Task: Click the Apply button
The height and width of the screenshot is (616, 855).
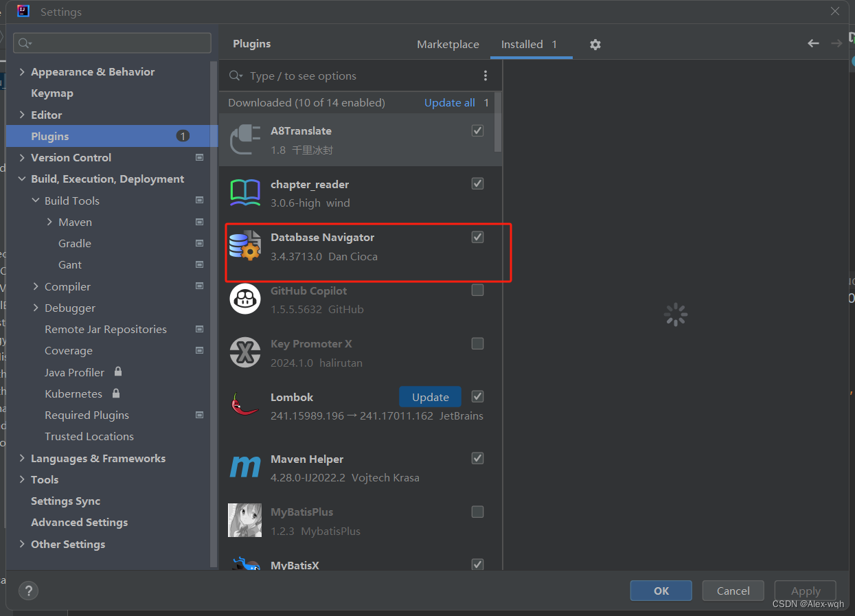Action: click(806, 591)
